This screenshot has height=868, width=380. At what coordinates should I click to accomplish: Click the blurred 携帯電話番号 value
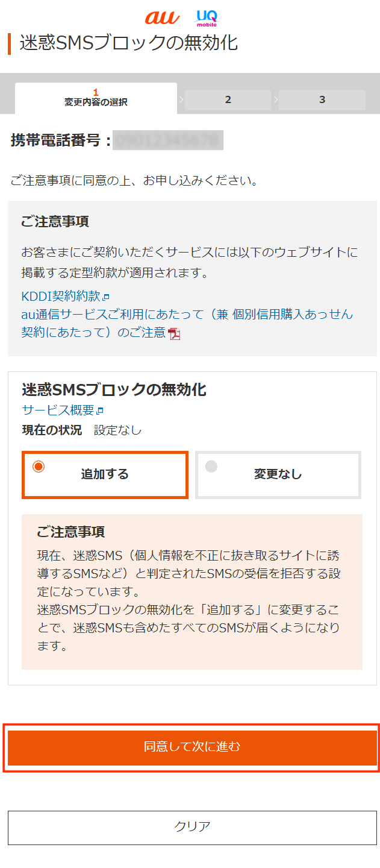tap(167, 140)
